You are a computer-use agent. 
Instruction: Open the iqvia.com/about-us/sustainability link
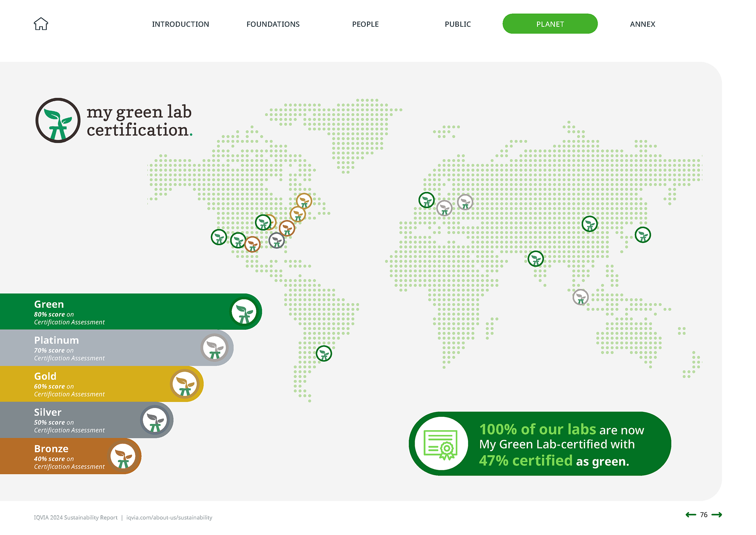pos(169,517)
